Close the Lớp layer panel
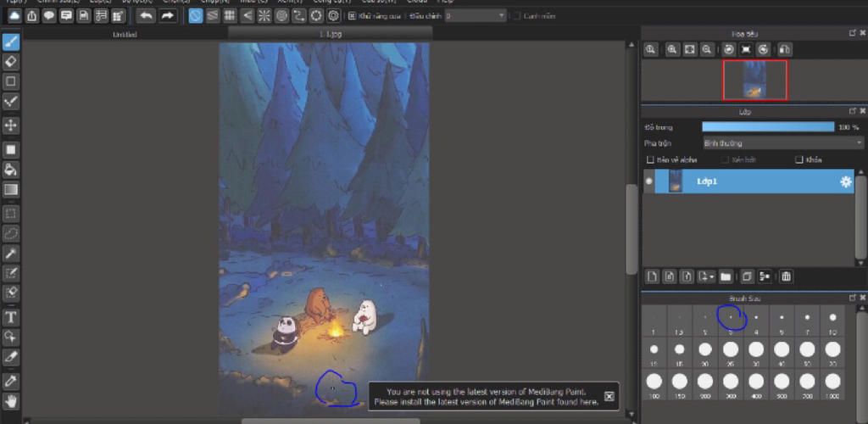The width and height of the screenshot is (868, 424). pyautogui.click(x=862, y=111)
